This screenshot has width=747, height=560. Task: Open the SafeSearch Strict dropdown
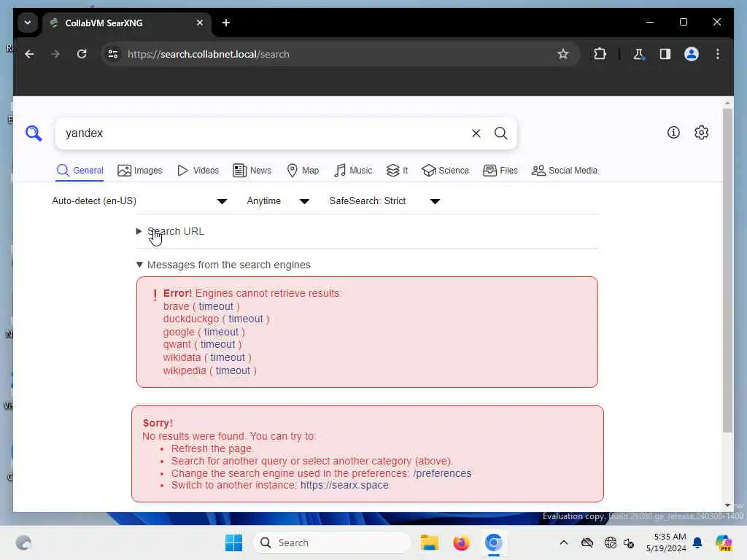pos(384,201)
